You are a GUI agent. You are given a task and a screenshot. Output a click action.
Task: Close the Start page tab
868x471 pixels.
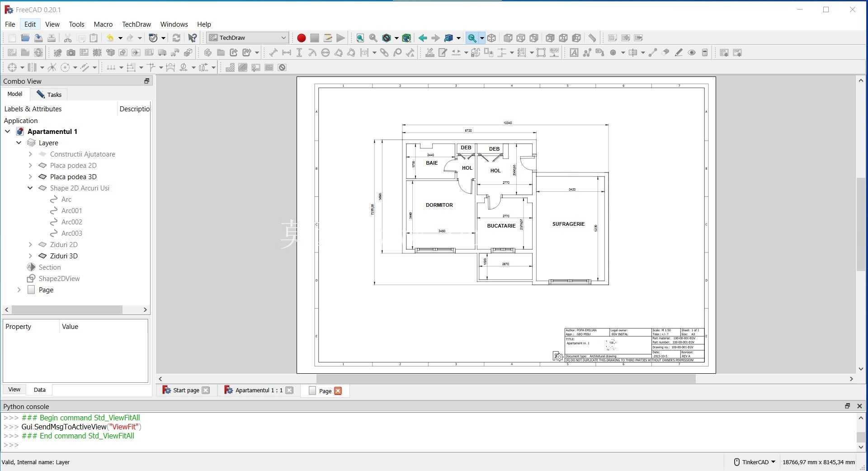click(206, 390)
